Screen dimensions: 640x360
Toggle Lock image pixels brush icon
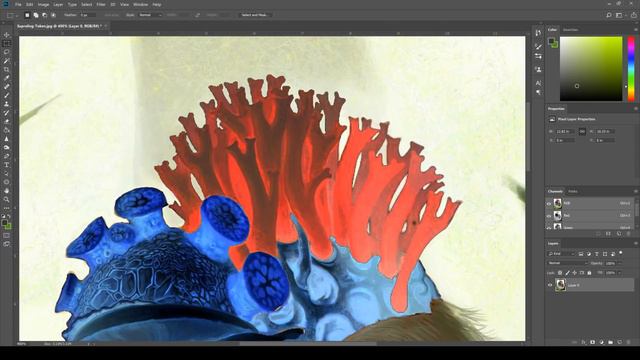pos(567,273)
